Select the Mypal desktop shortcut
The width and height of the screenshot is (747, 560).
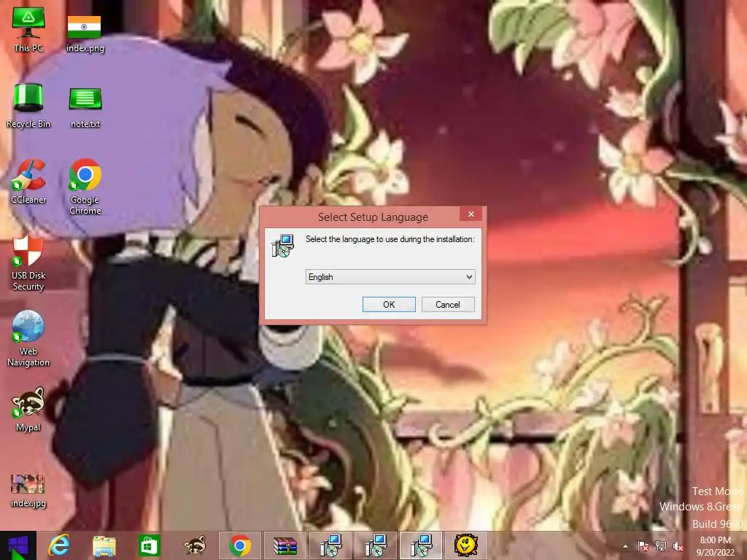[x=28, y=409]
